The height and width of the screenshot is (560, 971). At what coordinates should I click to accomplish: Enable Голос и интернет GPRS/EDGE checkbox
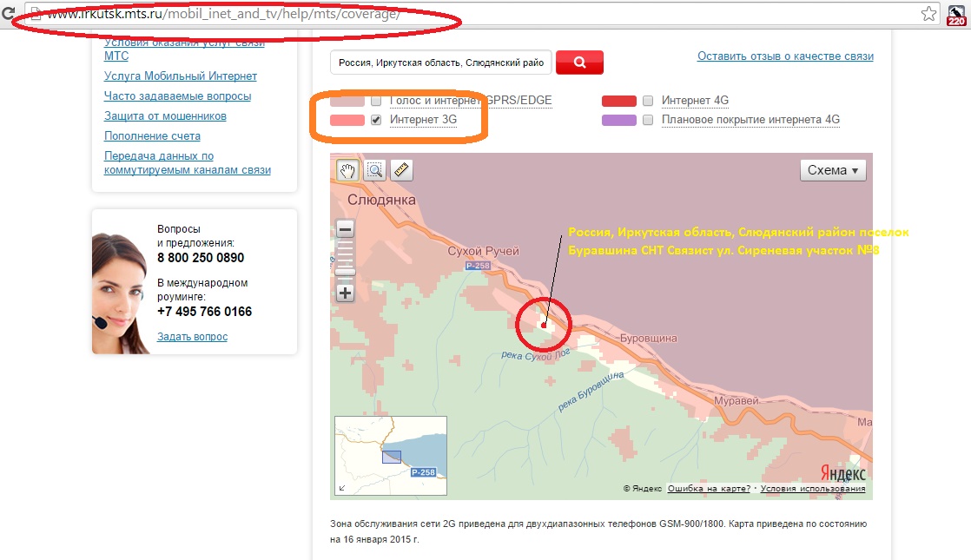point(376,101)
